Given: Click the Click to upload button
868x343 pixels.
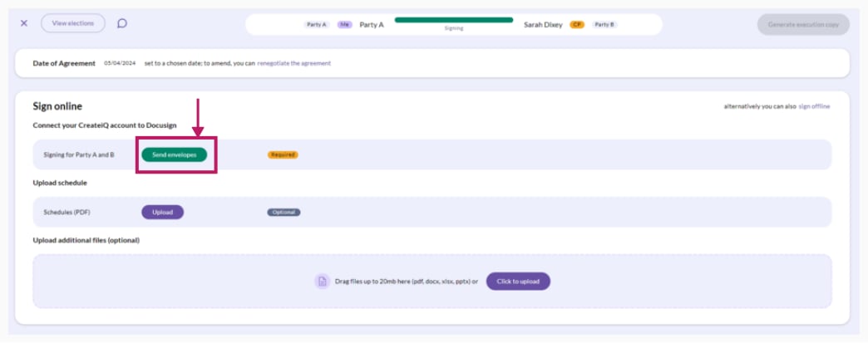Looking at the screenshot, I should click(518, 281).
